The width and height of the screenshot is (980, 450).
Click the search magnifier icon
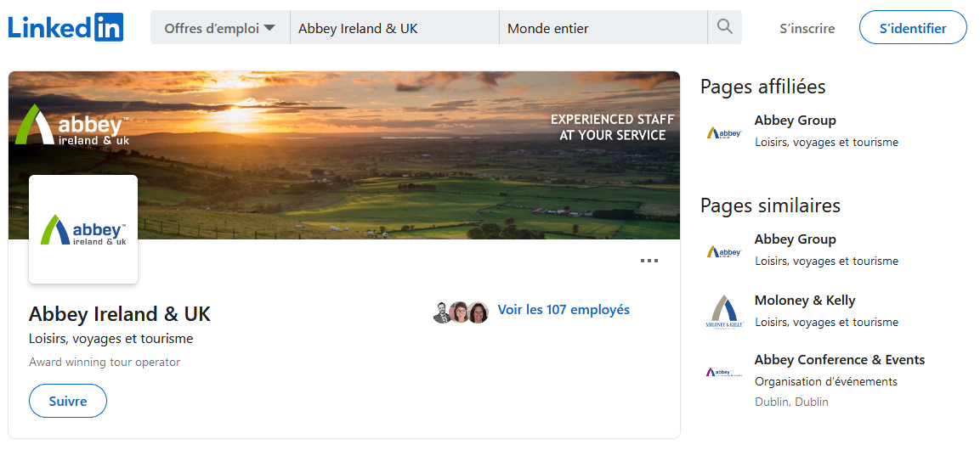point(724,27)
